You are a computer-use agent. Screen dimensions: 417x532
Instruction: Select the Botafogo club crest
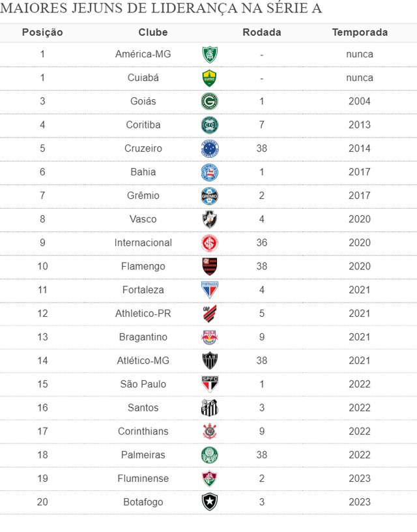click(210, 502)
